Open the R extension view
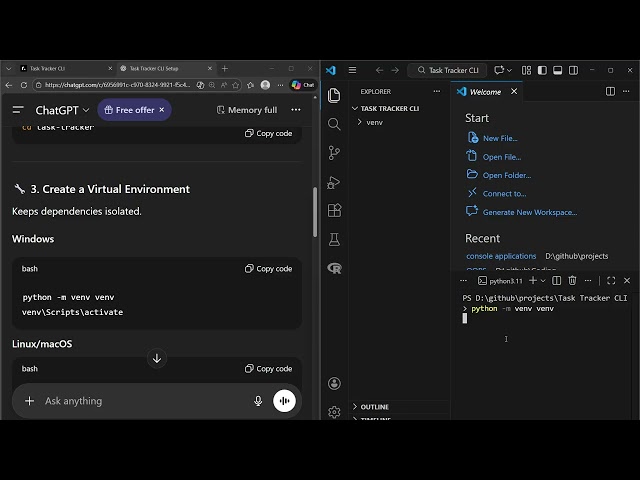Screen dimensions: 640x480 click(x=334, y=268)
